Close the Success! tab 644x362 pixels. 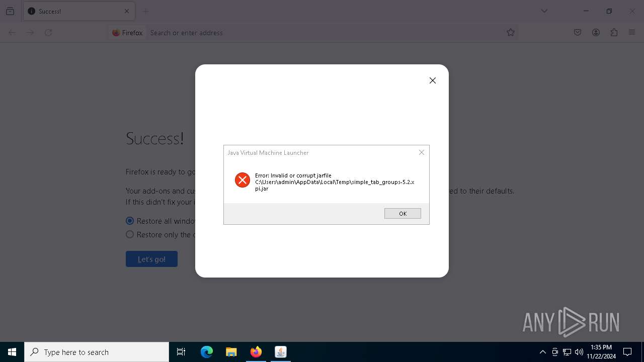pos(127,11)
